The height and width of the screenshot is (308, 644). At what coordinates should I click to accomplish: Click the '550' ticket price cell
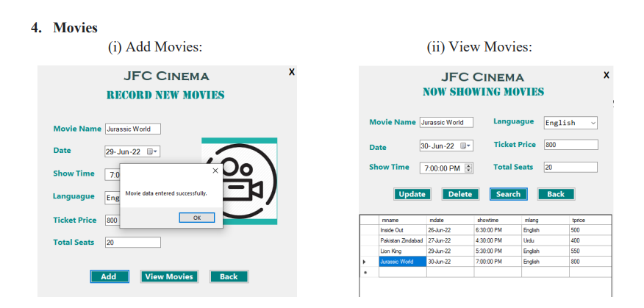[x=590, y=251]
